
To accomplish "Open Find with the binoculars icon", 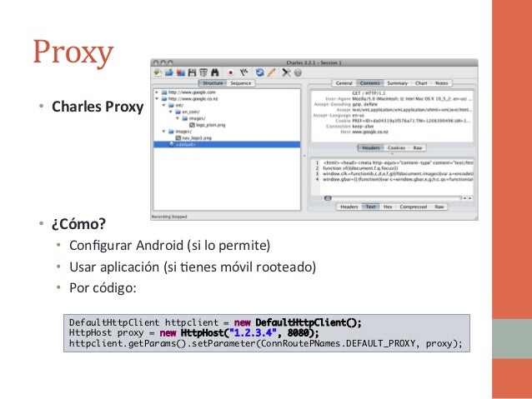I will 215,72.
